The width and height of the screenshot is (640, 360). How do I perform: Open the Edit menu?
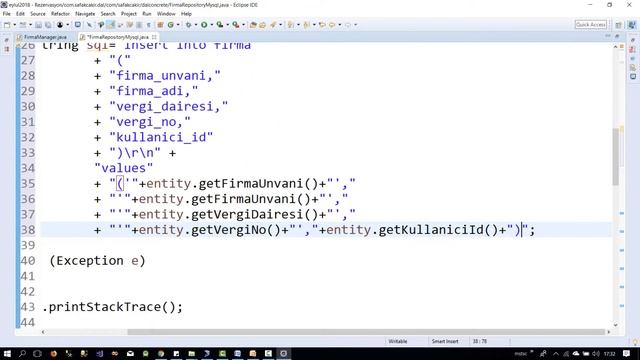(x=20, y=14)
